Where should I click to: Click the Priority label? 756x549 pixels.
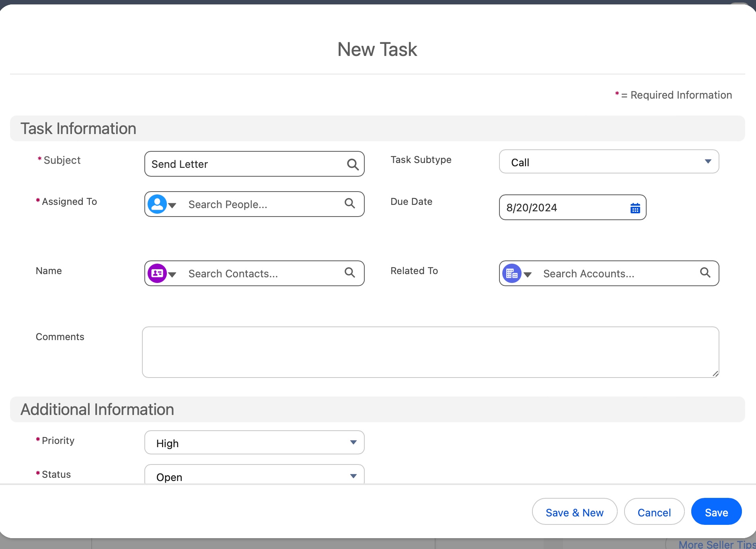click(x=58, y=441)
